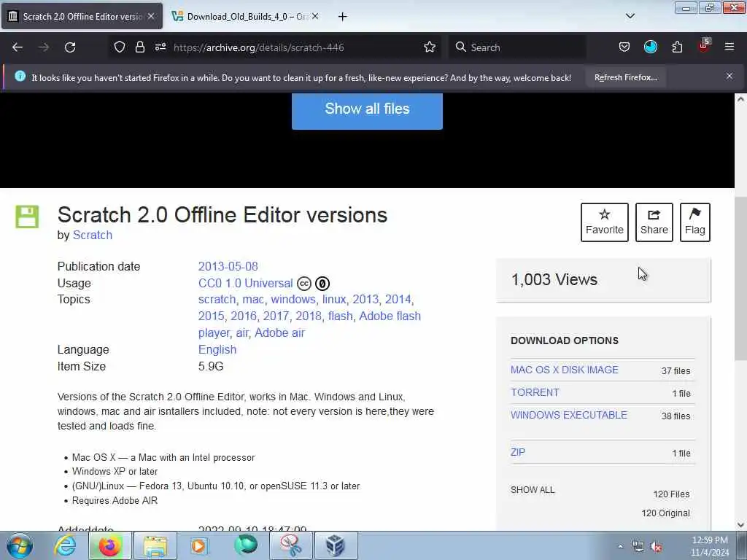Save the page to Pocket using its icon

point(624,47)
